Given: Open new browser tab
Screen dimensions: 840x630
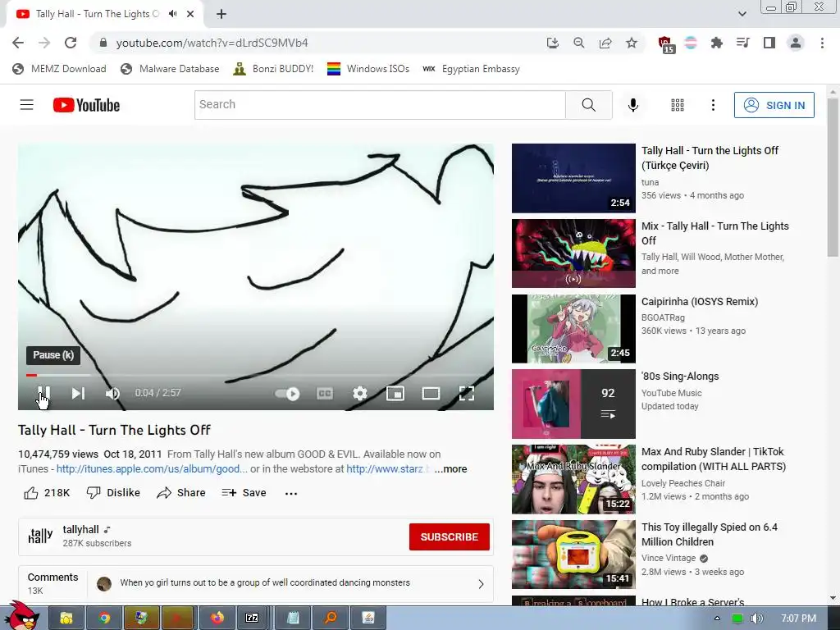Looking at the screenshot, I should (221, 14).
